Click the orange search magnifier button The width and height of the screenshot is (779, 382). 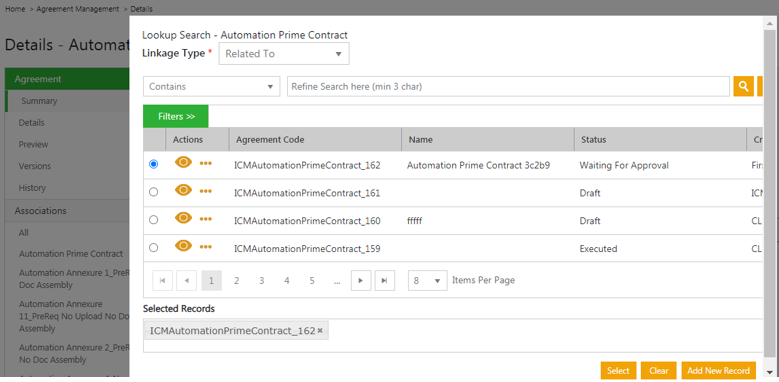[x=743, y=86]
